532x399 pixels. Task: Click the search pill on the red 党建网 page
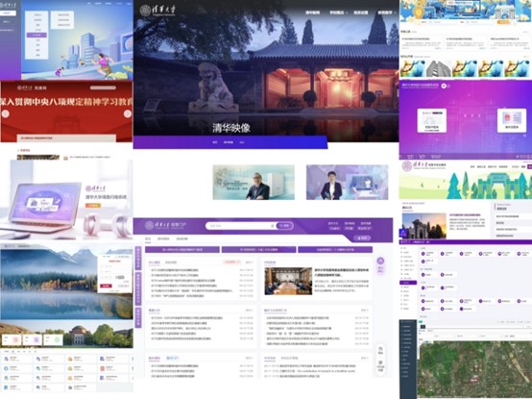click(x=103, y=87)
